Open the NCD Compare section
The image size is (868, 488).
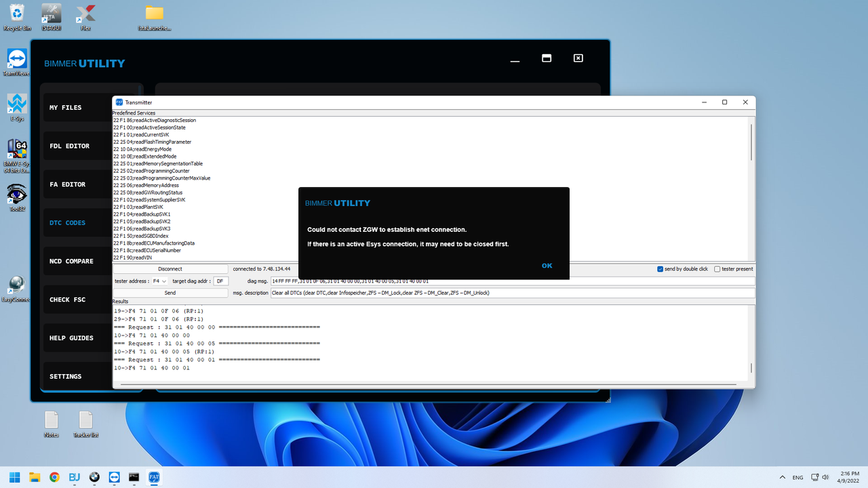[77, 261]
